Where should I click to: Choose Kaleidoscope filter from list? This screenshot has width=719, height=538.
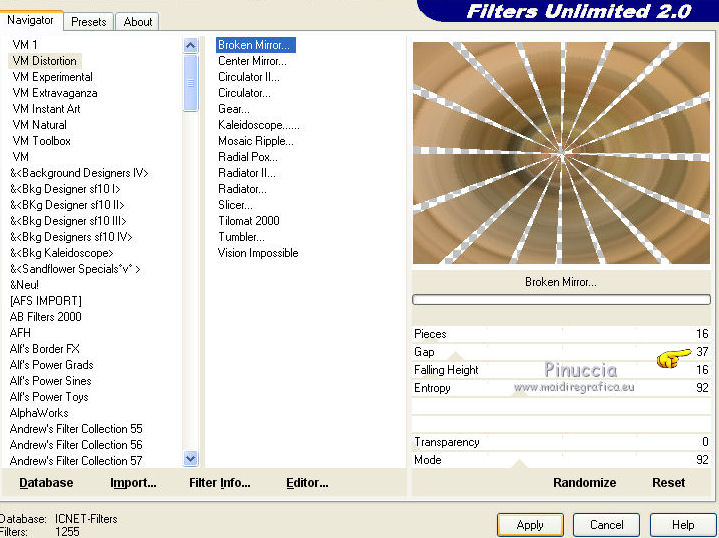(258, 125)
